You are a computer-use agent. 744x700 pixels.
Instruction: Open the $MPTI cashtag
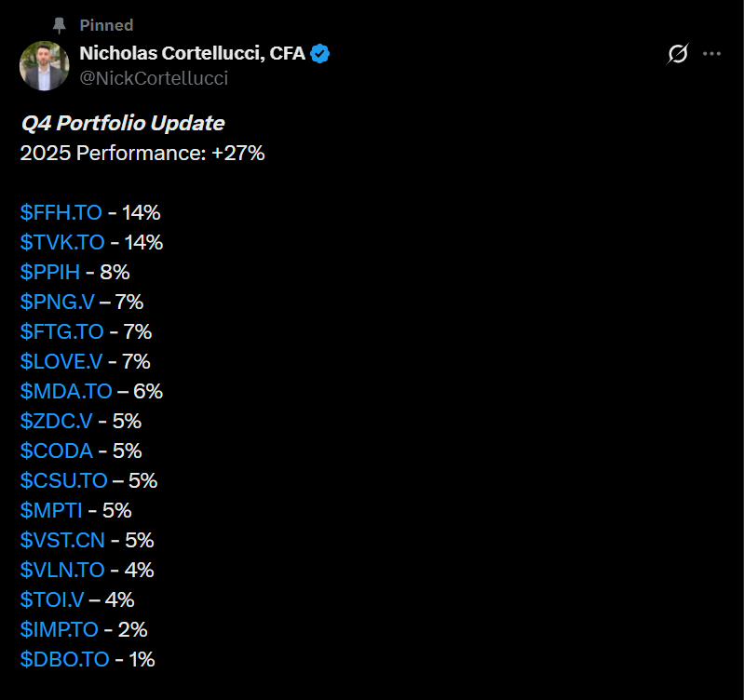click(x=52, y=510)
